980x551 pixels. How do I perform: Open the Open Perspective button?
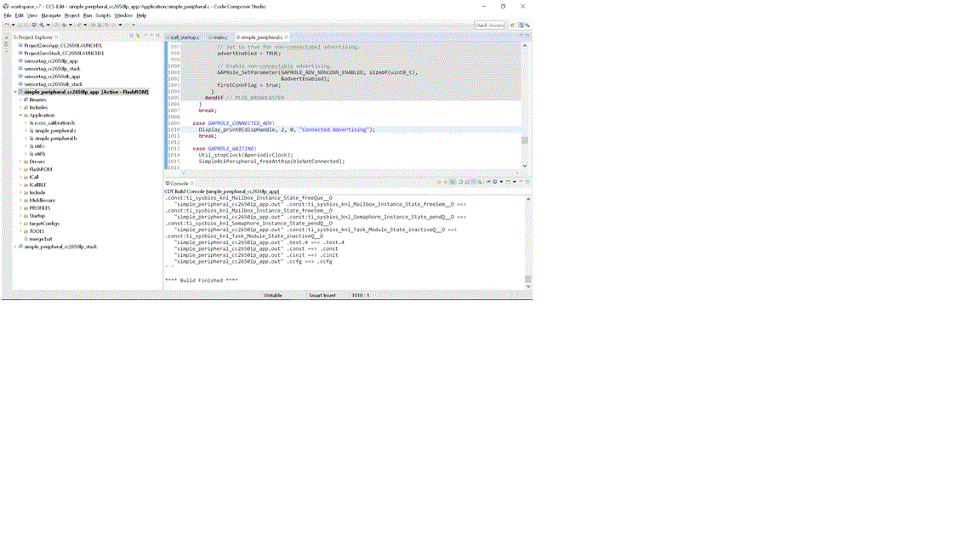(x=512, y=25)
